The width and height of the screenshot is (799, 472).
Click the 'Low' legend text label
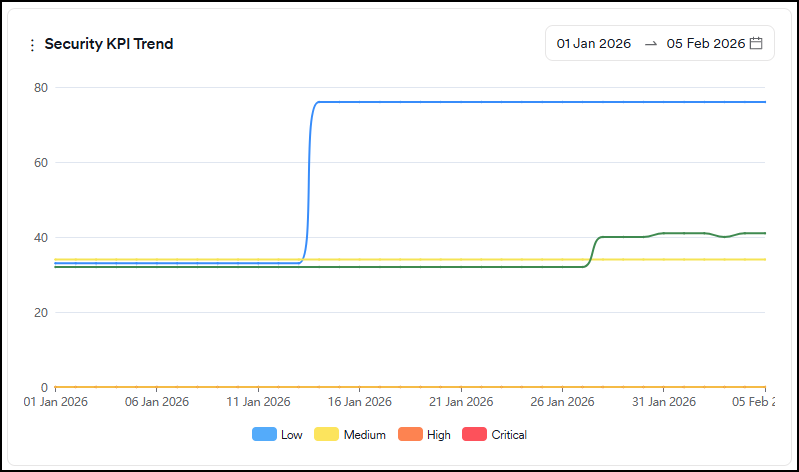click(292, 435)
